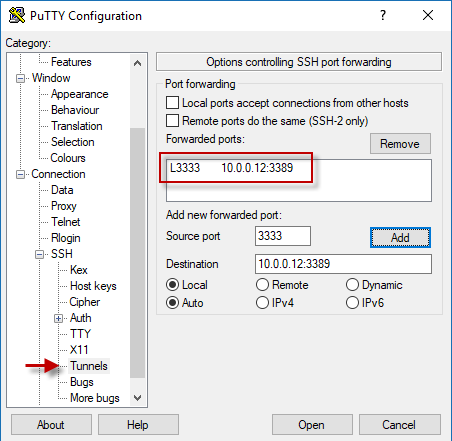Click the PuTTY icon in title bar
Image resolution: width=452 pixels, height=441 pixels.
(x=17, y=15)
